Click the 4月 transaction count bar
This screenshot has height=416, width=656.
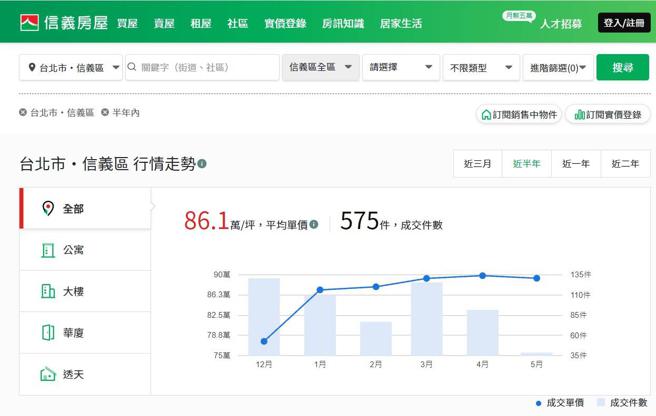coord(482,333)
